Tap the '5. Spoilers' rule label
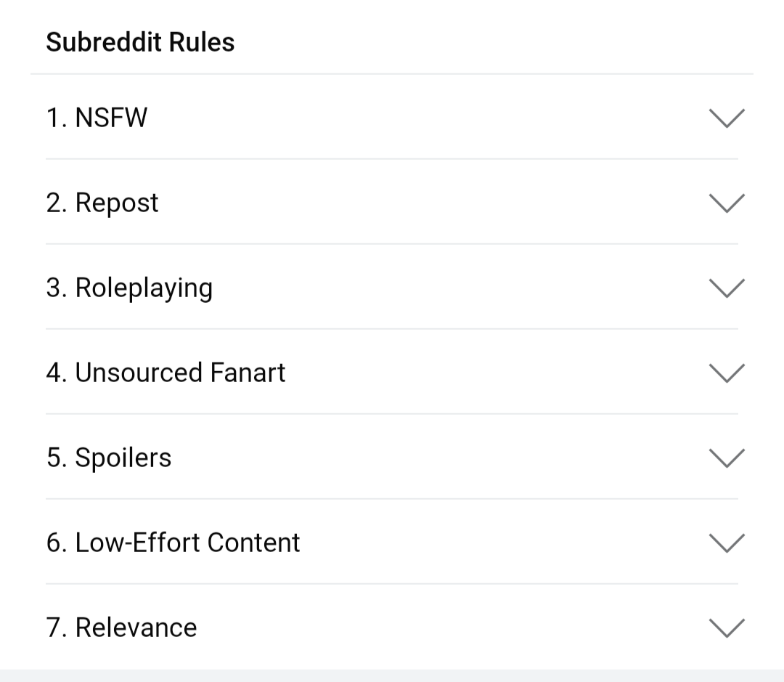 [109, 458]
